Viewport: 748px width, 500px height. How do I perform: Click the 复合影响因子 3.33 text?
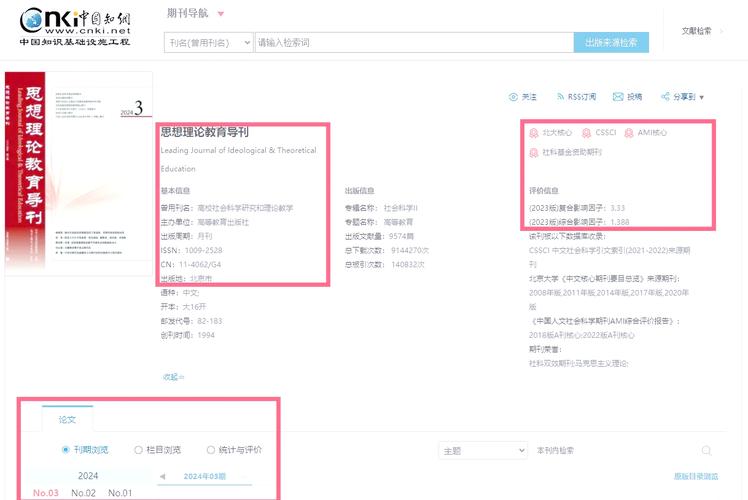(x=577, y=208)
